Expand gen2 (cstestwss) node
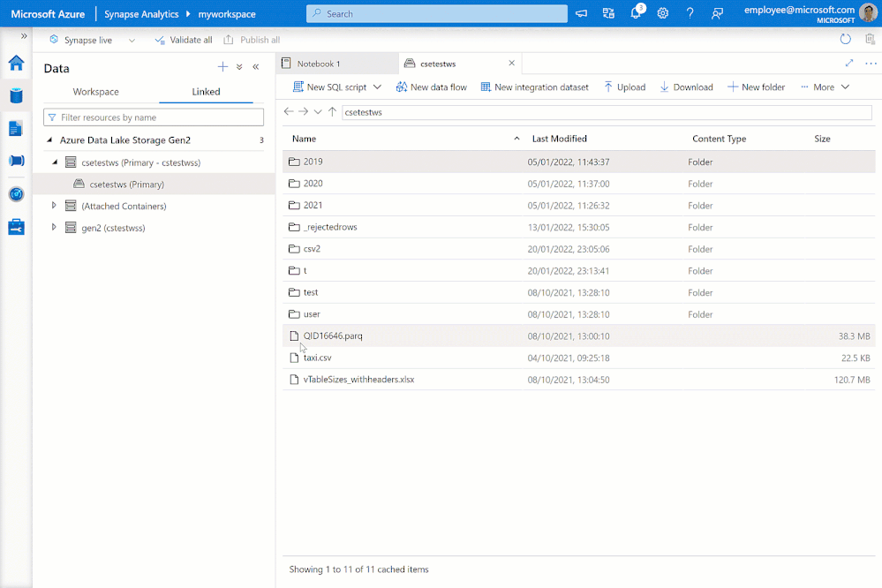 click(54, 227)
